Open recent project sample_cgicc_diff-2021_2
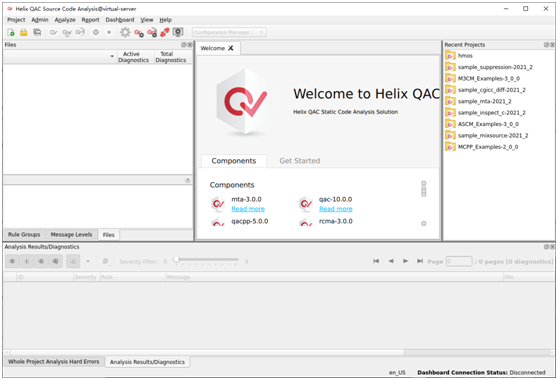The width and height of the screenshot is (558, 380). tap(491, 90)
